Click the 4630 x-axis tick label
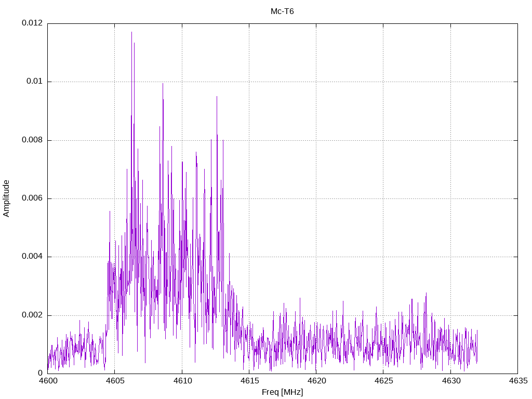Screen dimensions: 532x399 click(450, 381)
